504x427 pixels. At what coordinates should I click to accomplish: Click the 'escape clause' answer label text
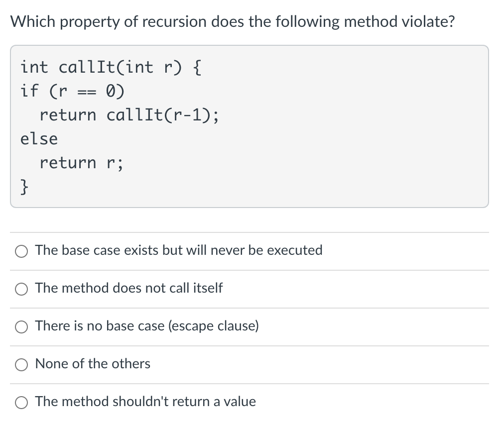pos(147,325)
